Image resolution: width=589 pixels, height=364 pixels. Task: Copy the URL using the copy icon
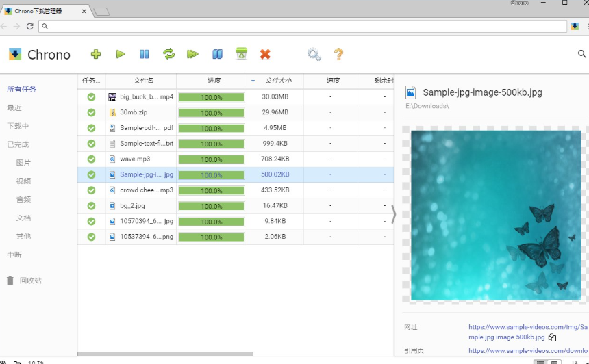pyautogui.click(x=552, y=337)
